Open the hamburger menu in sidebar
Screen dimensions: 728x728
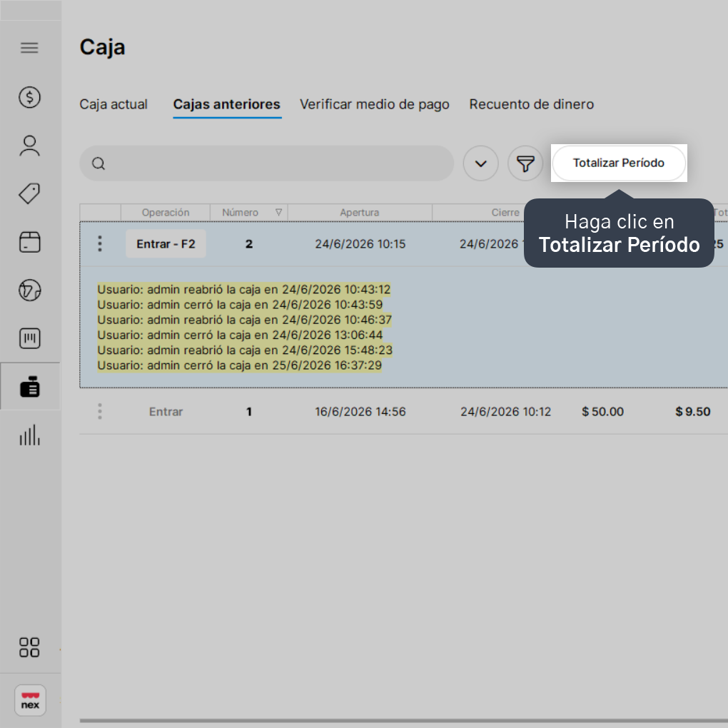point(29,48)
